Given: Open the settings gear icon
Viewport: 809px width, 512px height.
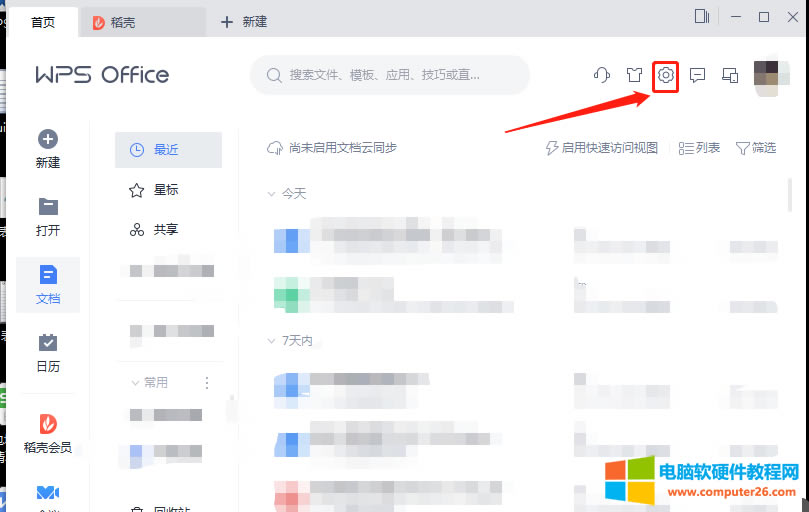Looking at the screenshot, I should tap(666, 75).
